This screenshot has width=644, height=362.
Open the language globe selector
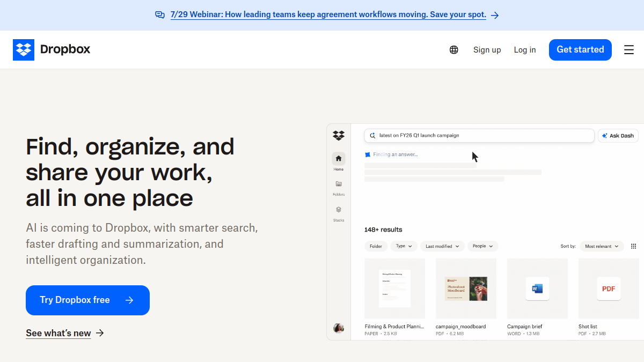(x=454, y=50)
